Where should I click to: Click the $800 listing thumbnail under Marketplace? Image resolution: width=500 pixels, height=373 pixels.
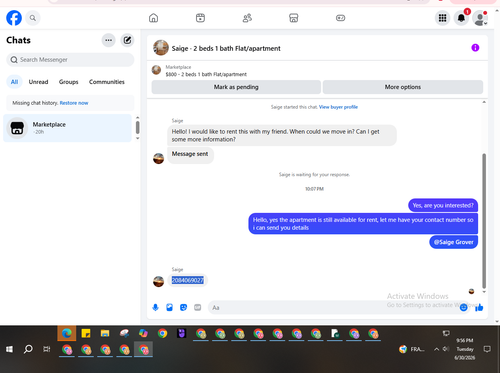(156, 70)
